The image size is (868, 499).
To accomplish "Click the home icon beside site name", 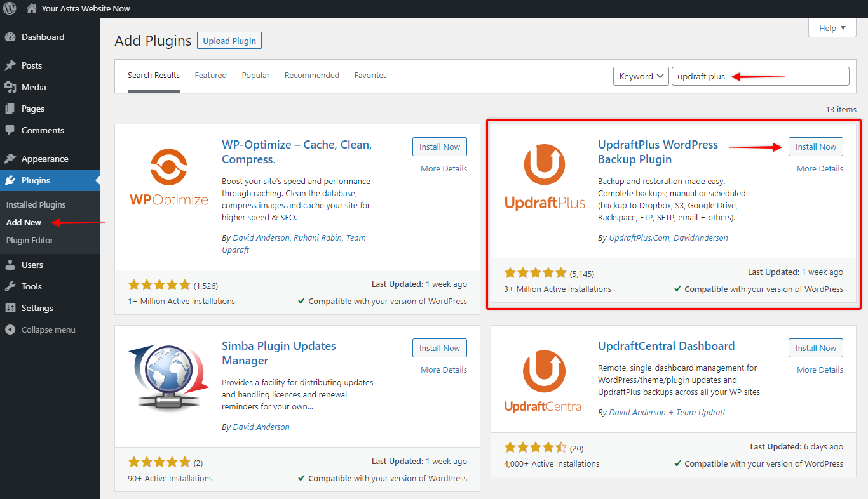I will (x=32, y=9).
